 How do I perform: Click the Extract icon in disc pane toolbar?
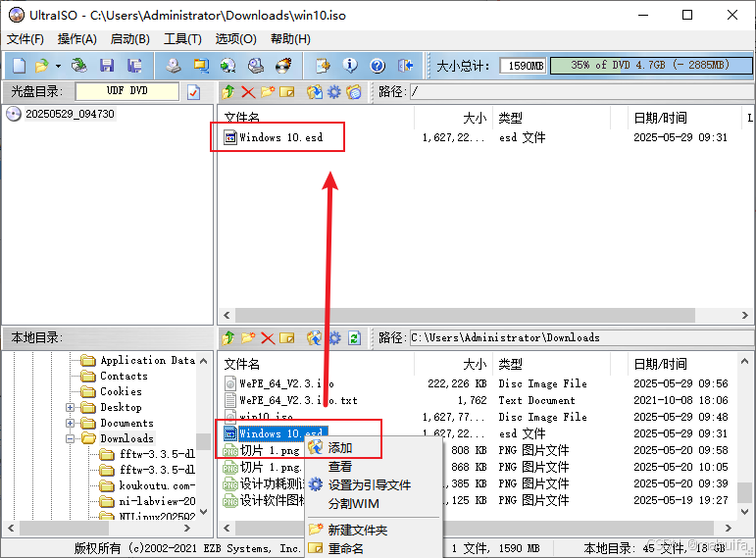(x=315, y=91)
